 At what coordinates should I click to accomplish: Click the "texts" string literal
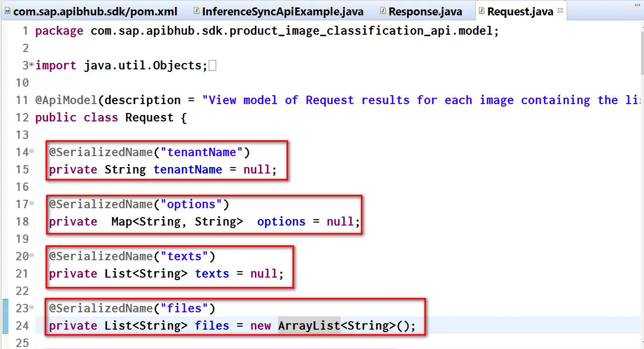[184, 256]
